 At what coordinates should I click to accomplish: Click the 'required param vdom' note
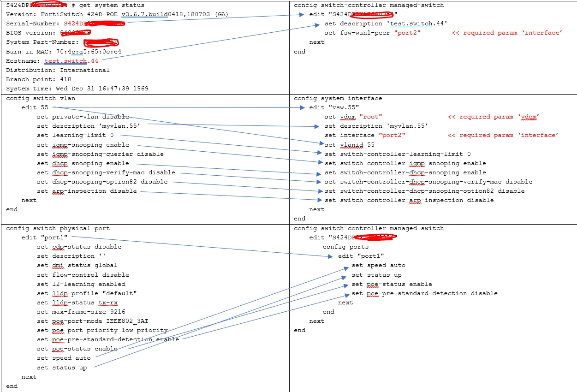click(494, 117)
